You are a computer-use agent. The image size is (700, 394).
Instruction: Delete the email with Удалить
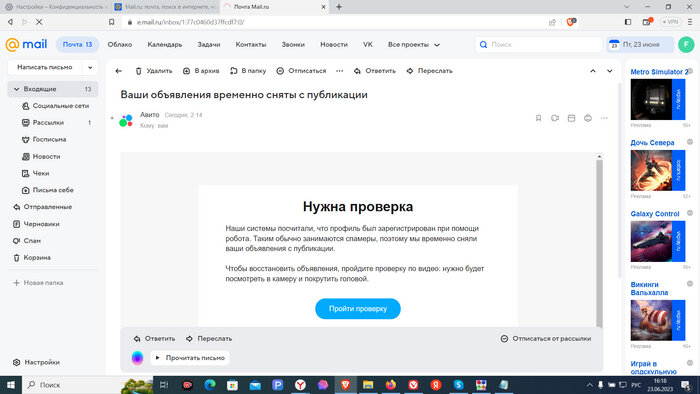click(x=154, y=71)
